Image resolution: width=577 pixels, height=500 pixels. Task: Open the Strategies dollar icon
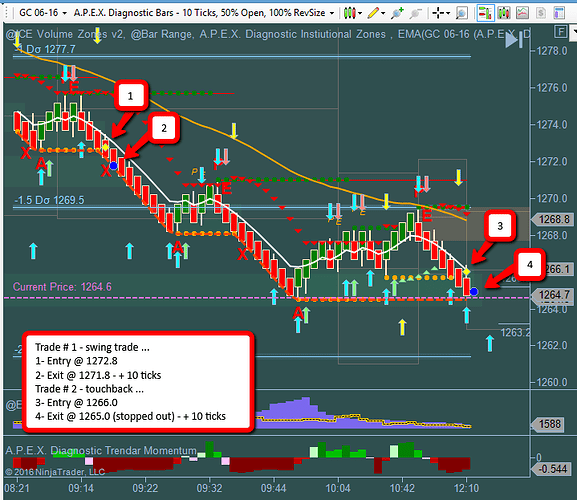pos(541,13)
